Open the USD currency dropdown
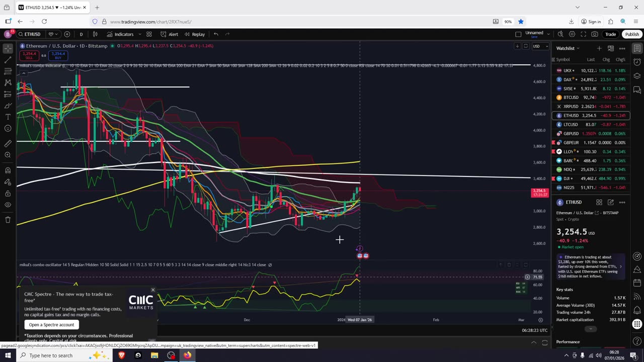Screen dimensions: 644x362 click(539, 46)
